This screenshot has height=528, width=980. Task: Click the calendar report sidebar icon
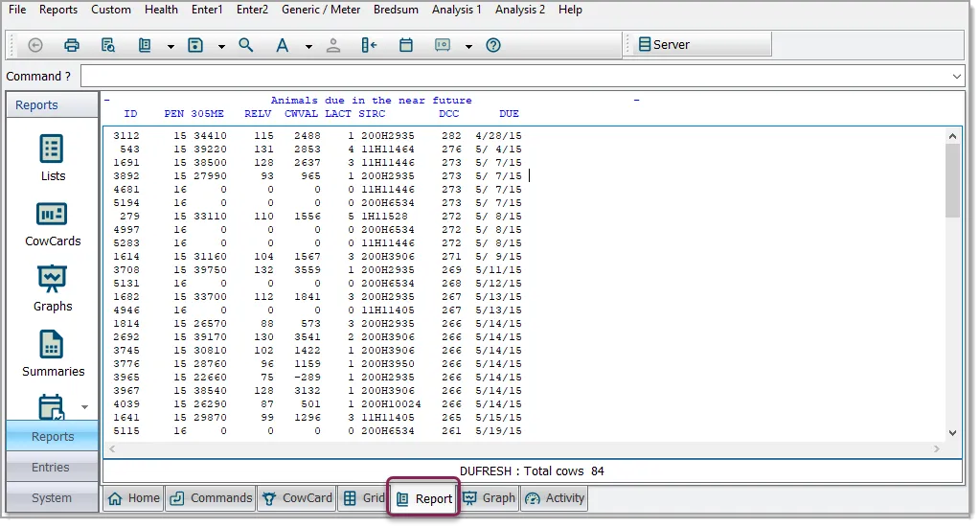tap(51, 406)
